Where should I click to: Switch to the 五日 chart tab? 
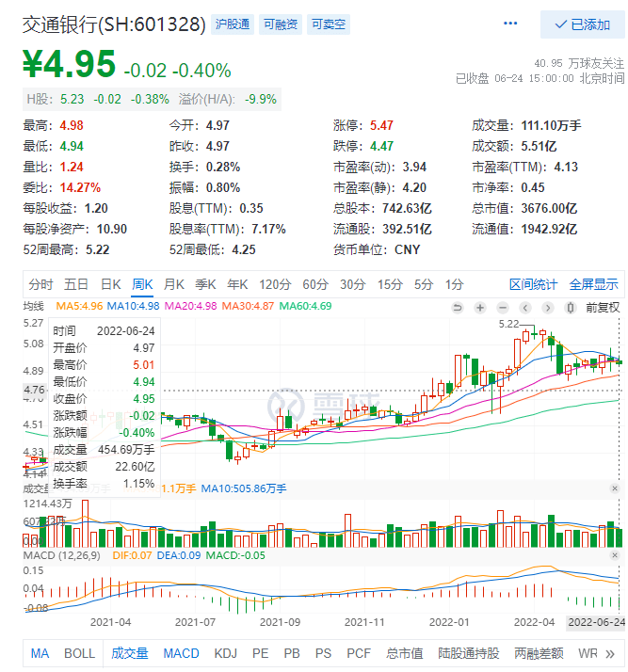pos(76,284)
